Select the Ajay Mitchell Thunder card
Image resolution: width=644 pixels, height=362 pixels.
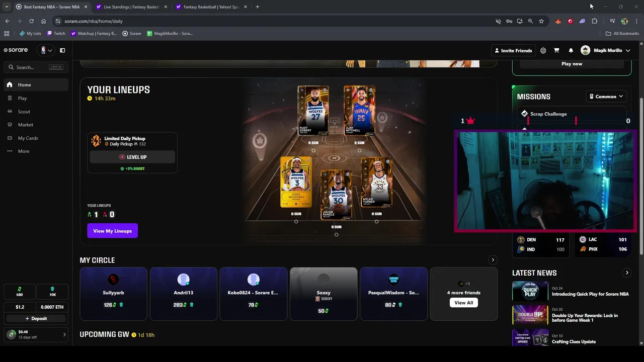359,110
